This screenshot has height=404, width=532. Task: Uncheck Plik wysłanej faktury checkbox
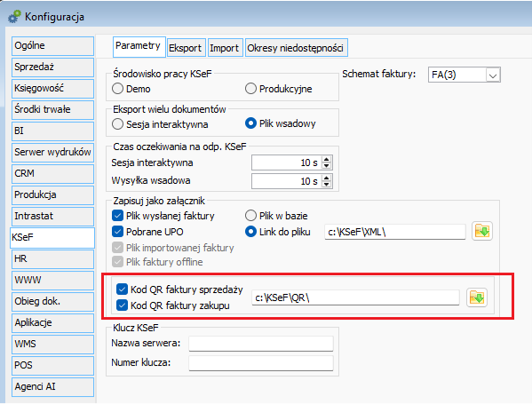pos(117,216)
